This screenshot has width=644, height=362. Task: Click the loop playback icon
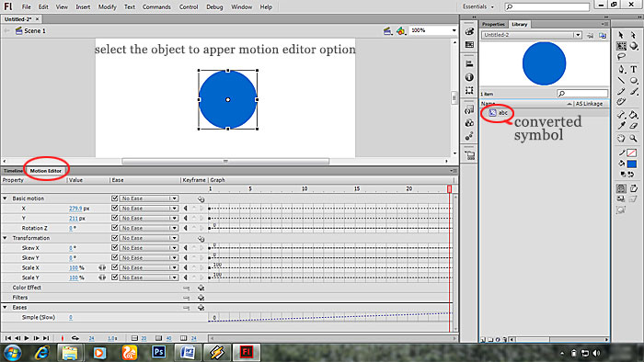click(75, 338)
